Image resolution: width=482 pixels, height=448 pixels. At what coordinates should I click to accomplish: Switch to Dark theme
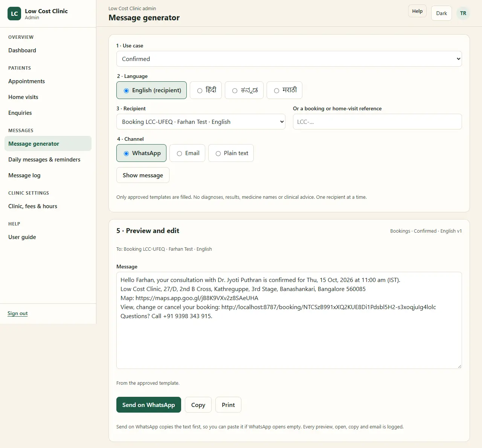[441, 13]
